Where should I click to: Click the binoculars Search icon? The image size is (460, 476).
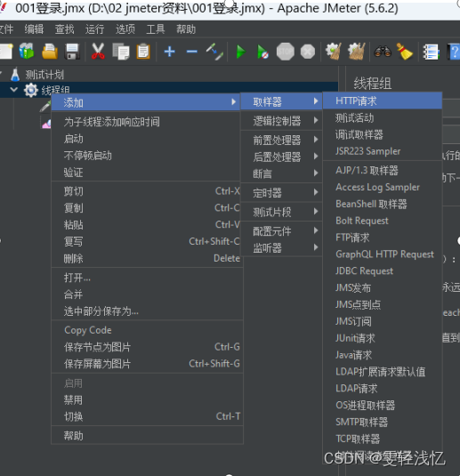[383, 52]
